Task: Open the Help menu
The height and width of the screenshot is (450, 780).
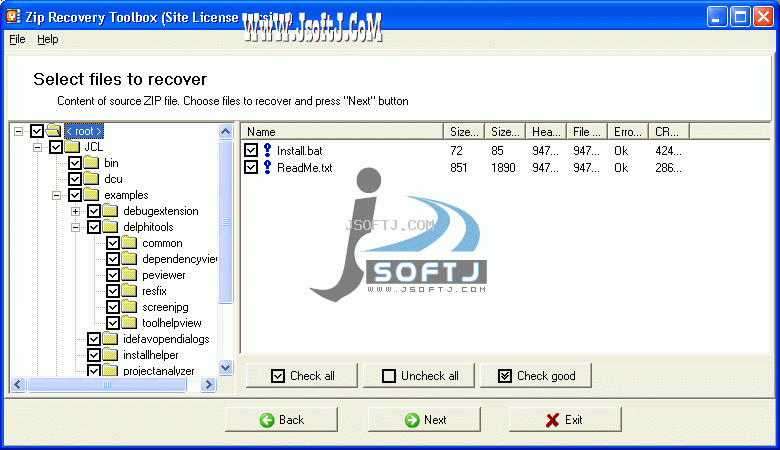Action: coord(48,39)
